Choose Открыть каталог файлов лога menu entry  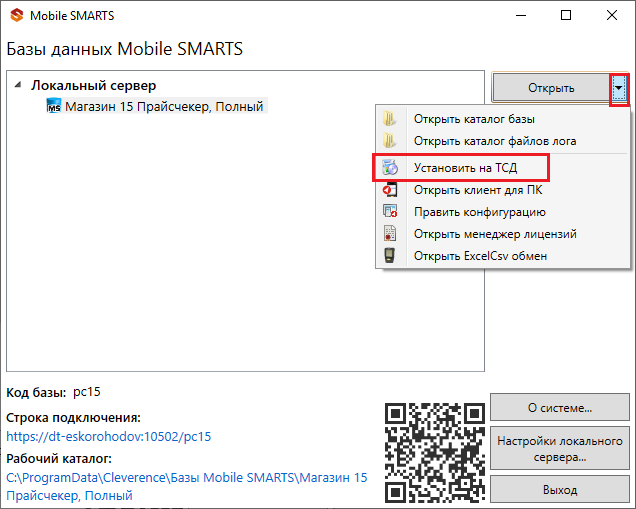(x=503, y=141)
